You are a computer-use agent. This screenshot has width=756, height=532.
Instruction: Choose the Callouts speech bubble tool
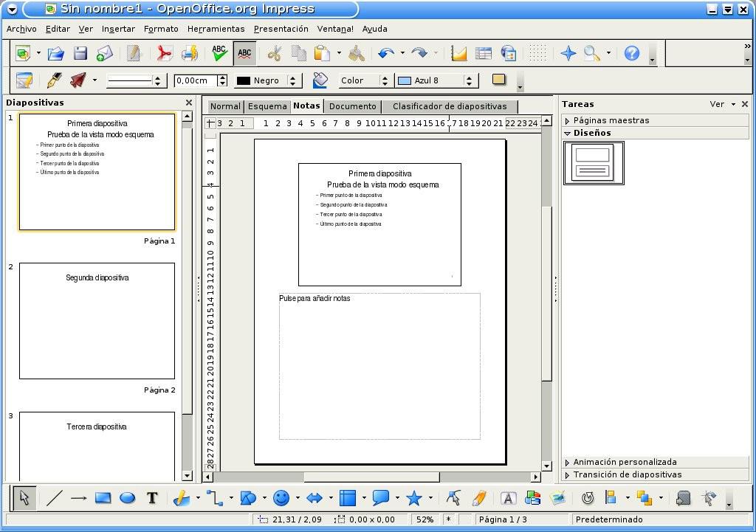[x=381, y=498]
